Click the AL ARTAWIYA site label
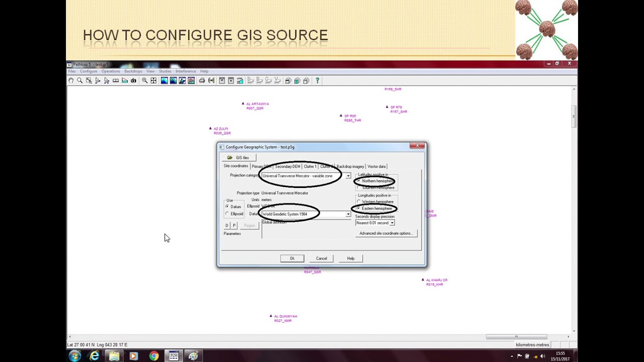This screenshot has width=644, height=362. click(x=257, y=104)
